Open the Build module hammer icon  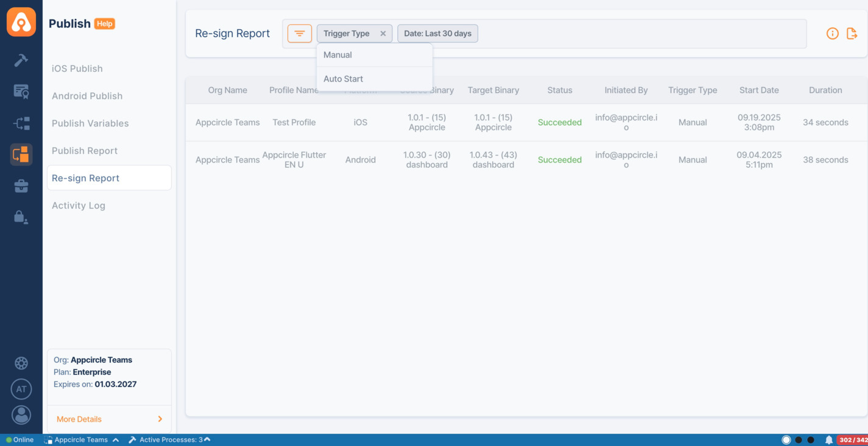21,60
